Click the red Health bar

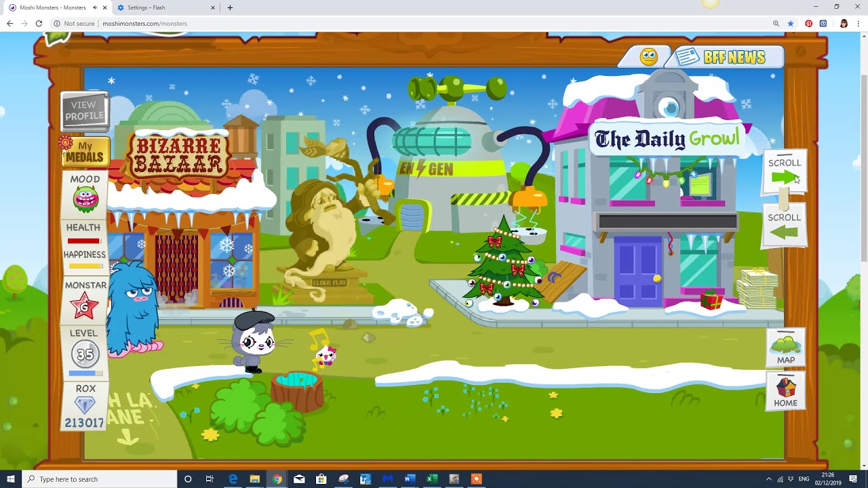click(83, 241)
